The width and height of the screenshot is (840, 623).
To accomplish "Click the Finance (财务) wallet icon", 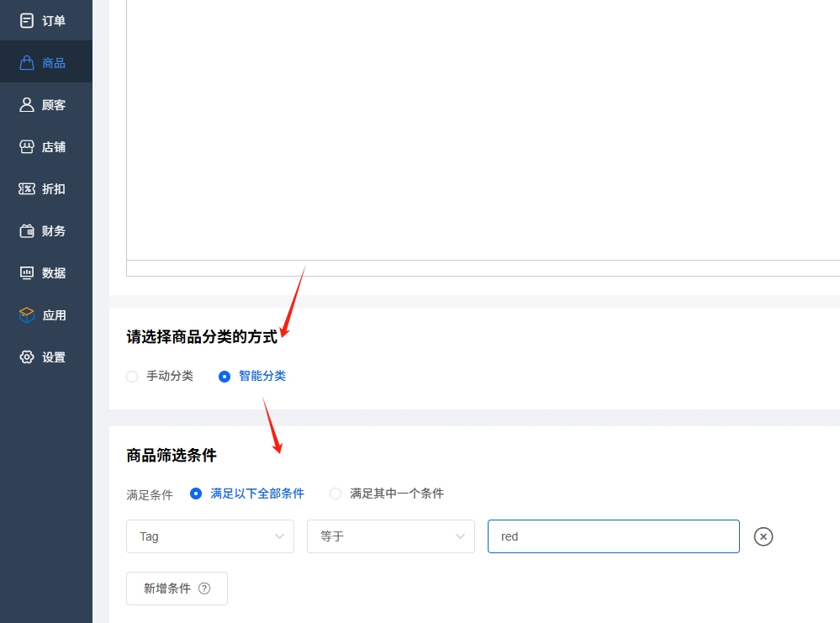I will pyautogui.click(x=27, y=231).
